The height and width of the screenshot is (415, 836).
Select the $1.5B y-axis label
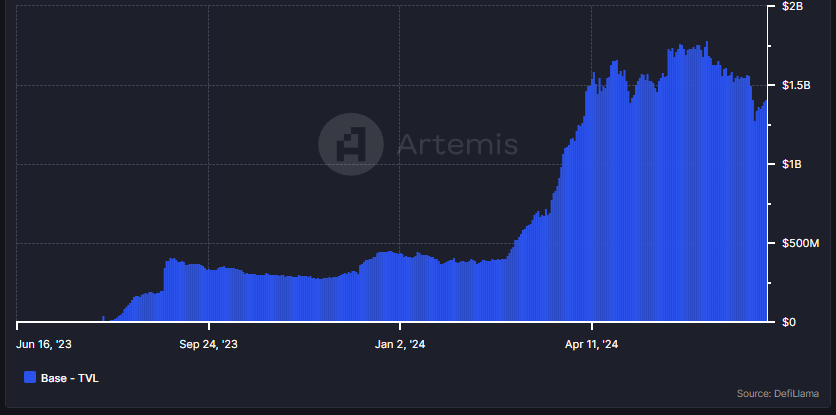click(x=795, y=86)
